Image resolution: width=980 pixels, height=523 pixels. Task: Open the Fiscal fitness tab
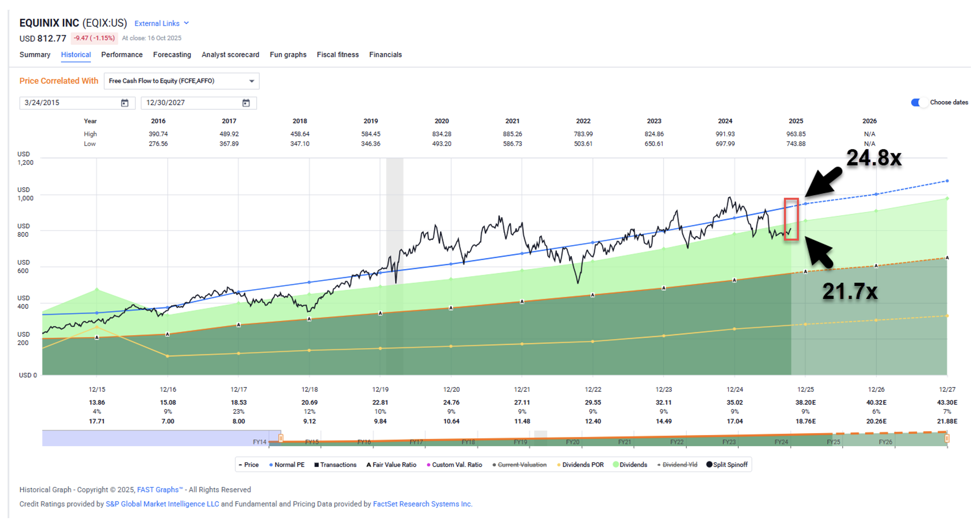click(x=338, y=55)
